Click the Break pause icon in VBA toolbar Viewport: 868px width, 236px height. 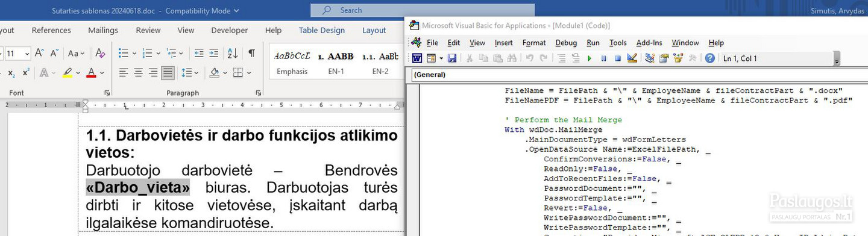point(603,58)
